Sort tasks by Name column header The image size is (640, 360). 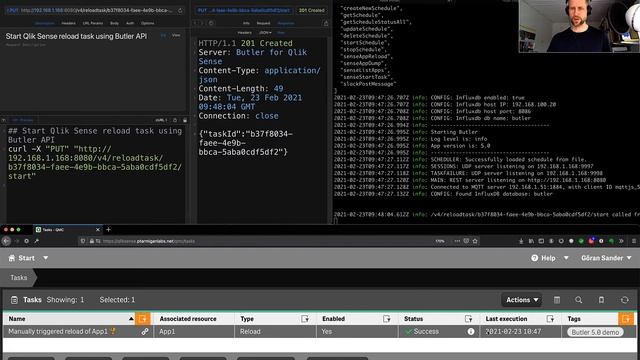pyautogui.click(x=17, y=319)
